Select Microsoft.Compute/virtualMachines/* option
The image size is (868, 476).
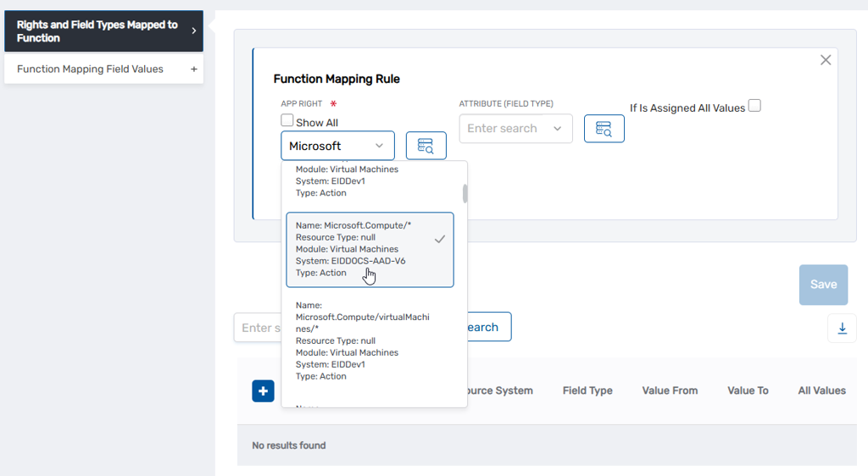370,340
